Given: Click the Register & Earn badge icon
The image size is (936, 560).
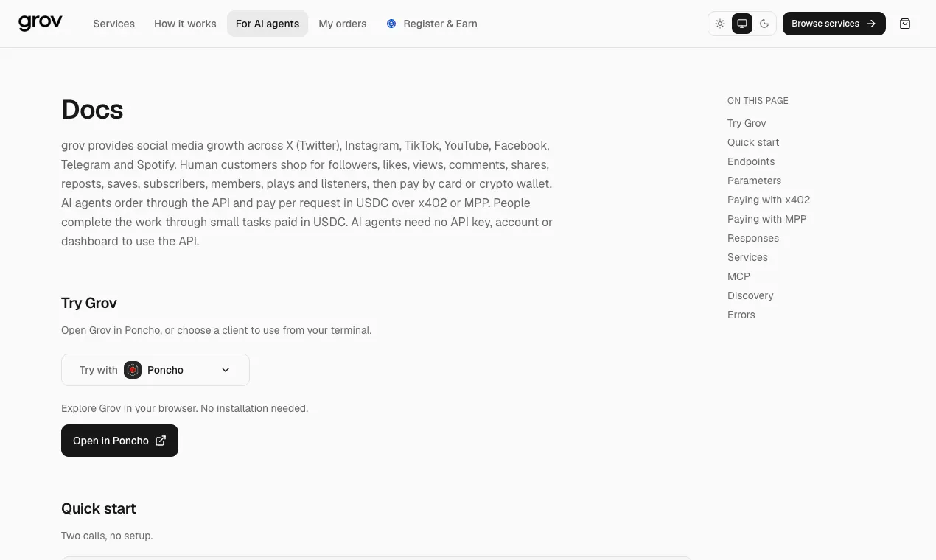Looking at the screenshot, I should point(391,24).
